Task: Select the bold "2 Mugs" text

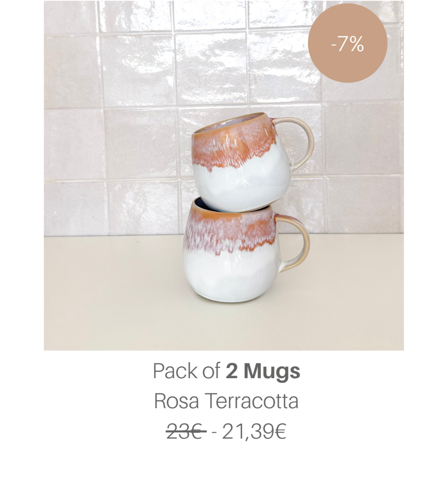Action: pyautogui.click(x=263, y=371)
